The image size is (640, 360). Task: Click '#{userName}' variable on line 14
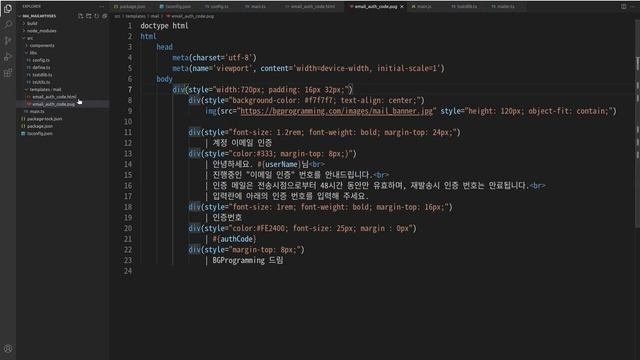pyautogui.click(x=279, y=164)
